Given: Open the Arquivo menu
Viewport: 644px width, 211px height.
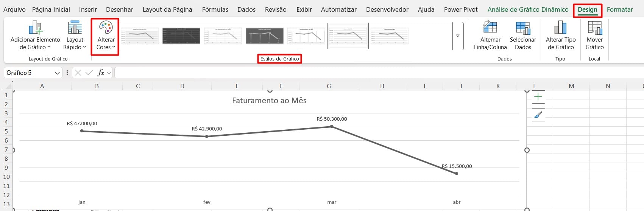Looking at the screenshot, I should 14,10.
